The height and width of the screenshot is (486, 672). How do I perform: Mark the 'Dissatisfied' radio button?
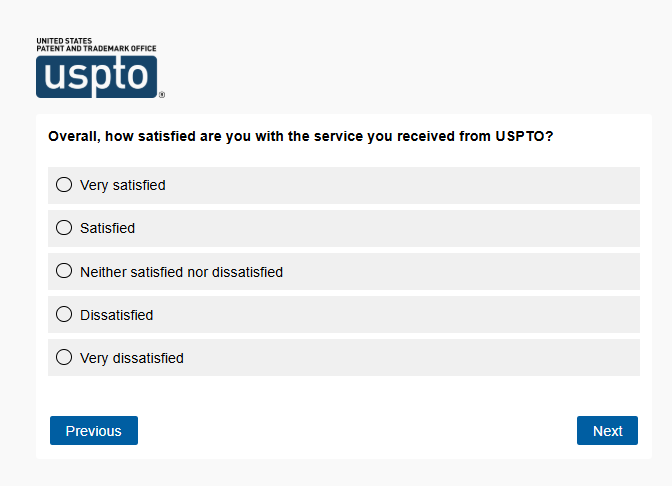tap(64, 314)
